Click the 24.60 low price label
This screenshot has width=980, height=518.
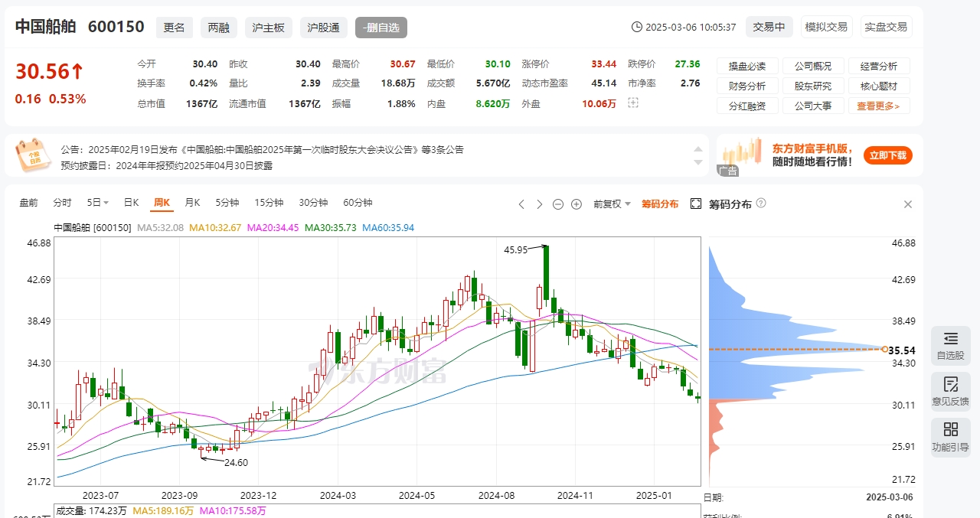(x=236, y=462)
